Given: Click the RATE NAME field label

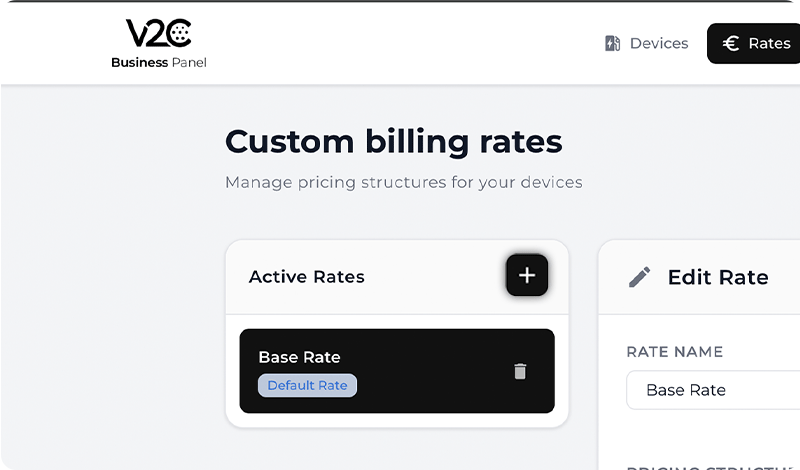Looking at the screenshot, I should coord(674,352).
